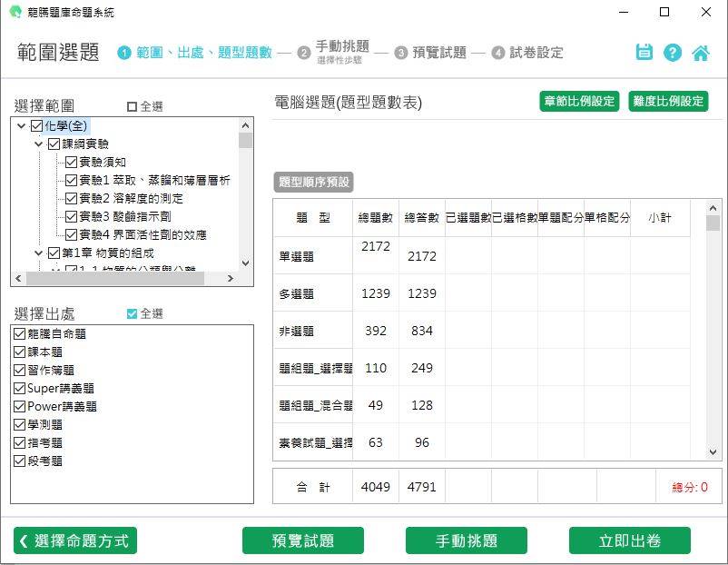Viewport: 728px width, 565px height.
Task: Click step 2 circle number icon
Action: tap(304, 53)
